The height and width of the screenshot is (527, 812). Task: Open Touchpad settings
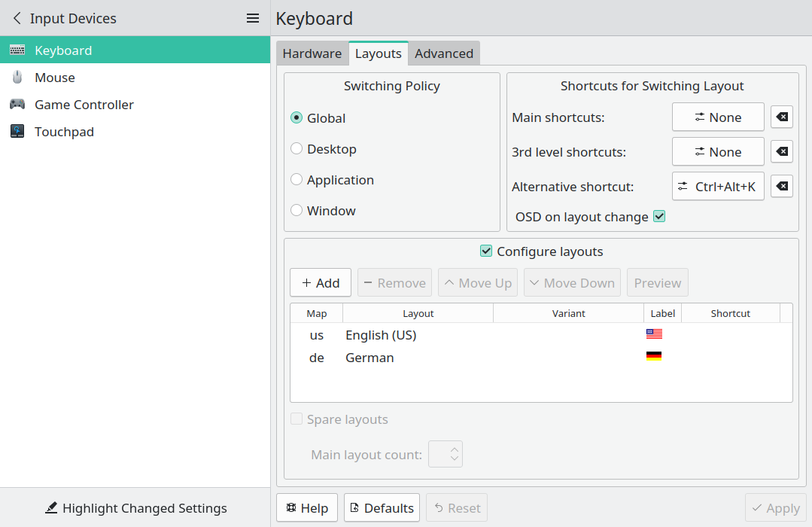[135, 132]
